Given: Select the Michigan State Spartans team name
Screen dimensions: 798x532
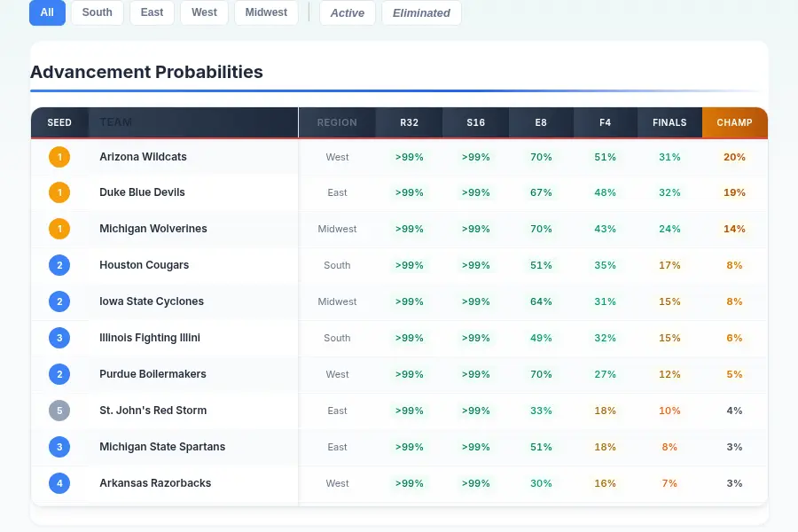Looking at the screenshot, I should point(162,447).
